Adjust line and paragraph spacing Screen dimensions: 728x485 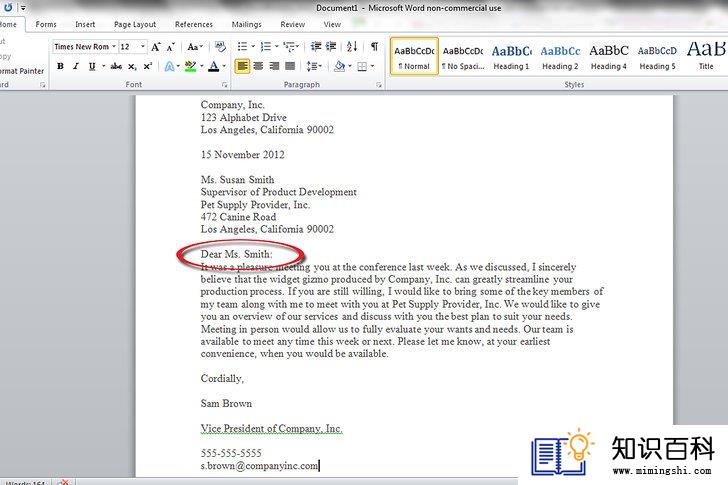click(312, 66)
